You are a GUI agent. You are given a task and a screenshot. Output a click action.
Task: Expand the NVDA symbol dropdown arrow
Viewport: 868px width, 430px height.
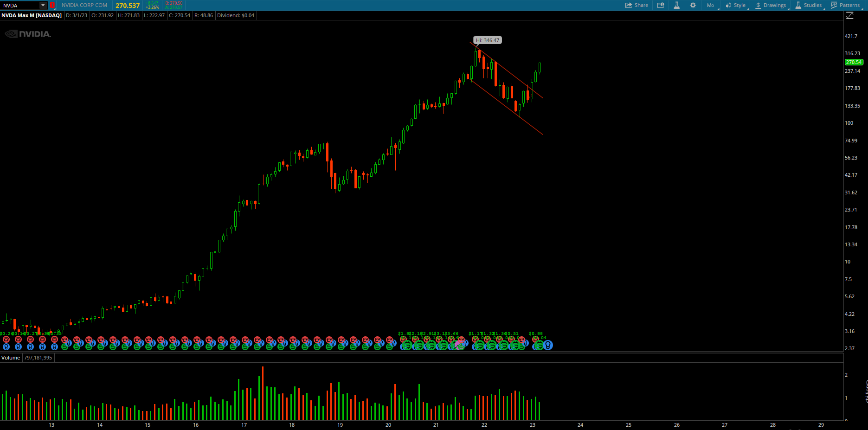coord(43,5)
